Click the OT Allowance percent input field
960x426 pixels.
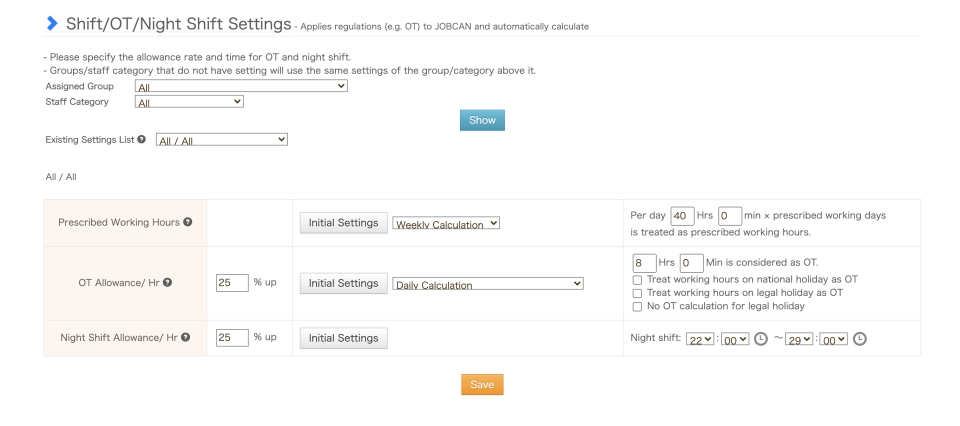pos(232,283)
